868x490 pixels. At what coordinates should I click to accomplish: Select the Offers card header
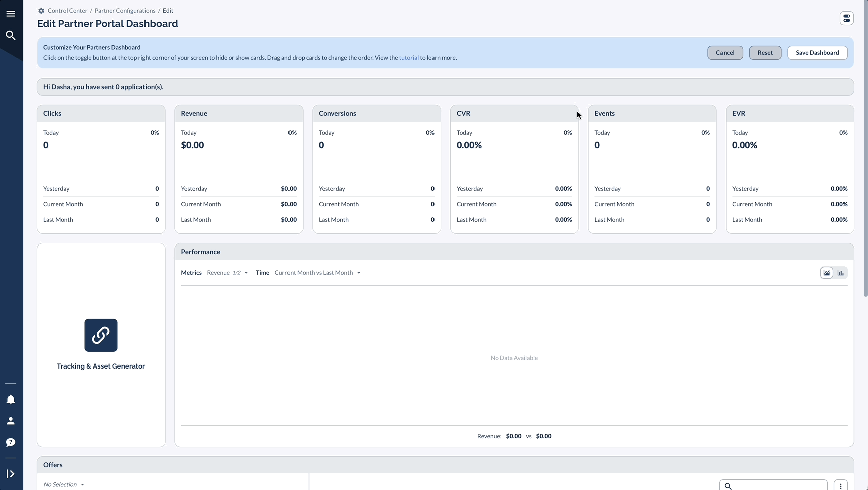click(x=446, y=465)
